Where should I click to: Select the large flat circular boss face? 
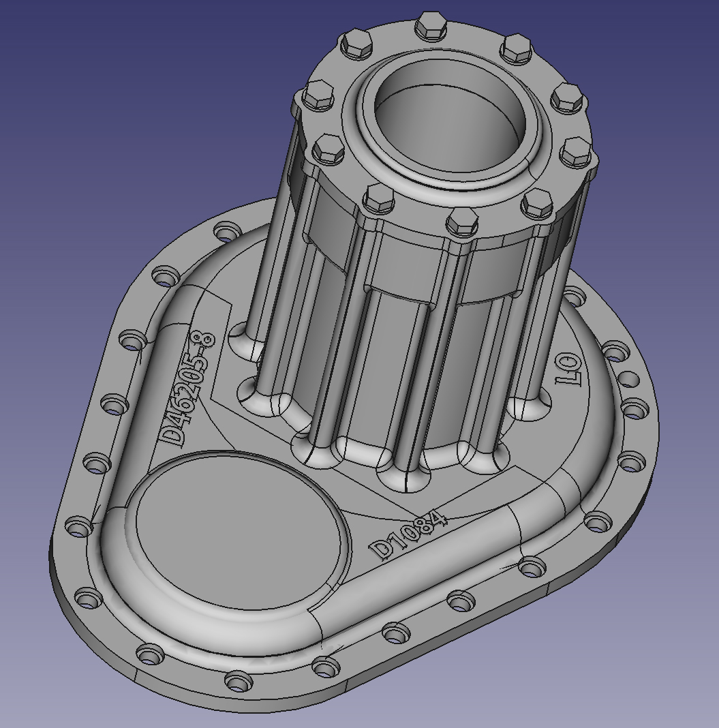point(239,532)
